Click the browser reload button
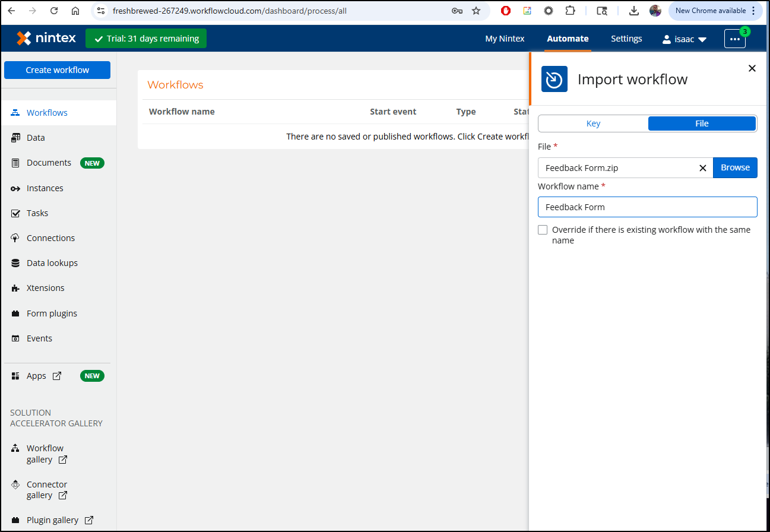The width and height of the screenshot is (770, 532). 54,11
